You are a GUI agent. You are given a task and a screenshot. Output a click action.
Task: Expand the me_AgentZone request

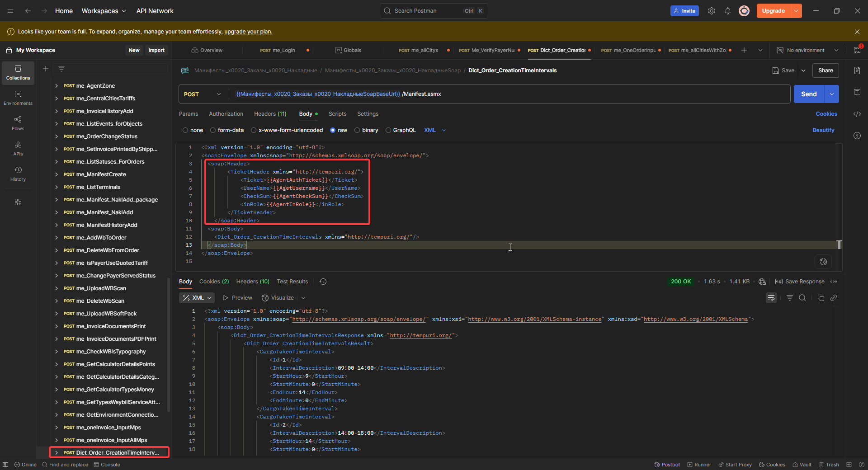pyautogui.click(x=57, y=86)
